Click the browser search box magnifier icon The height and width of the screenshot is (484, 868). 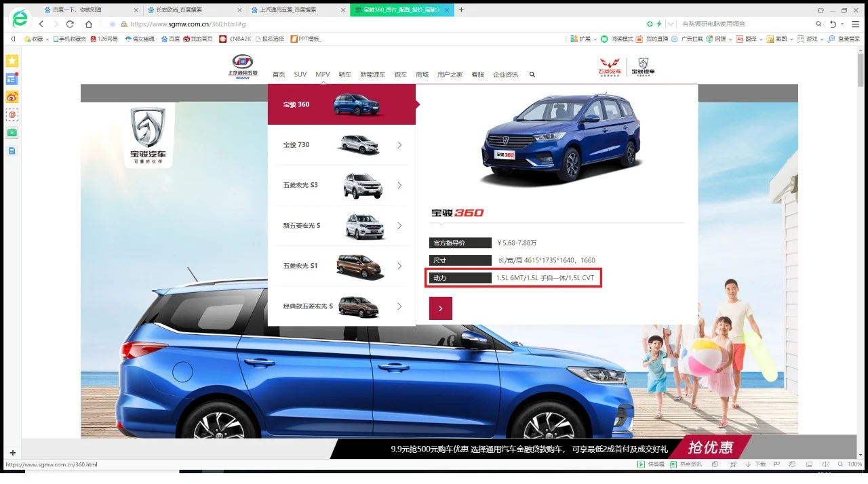(x=818, y=24)
